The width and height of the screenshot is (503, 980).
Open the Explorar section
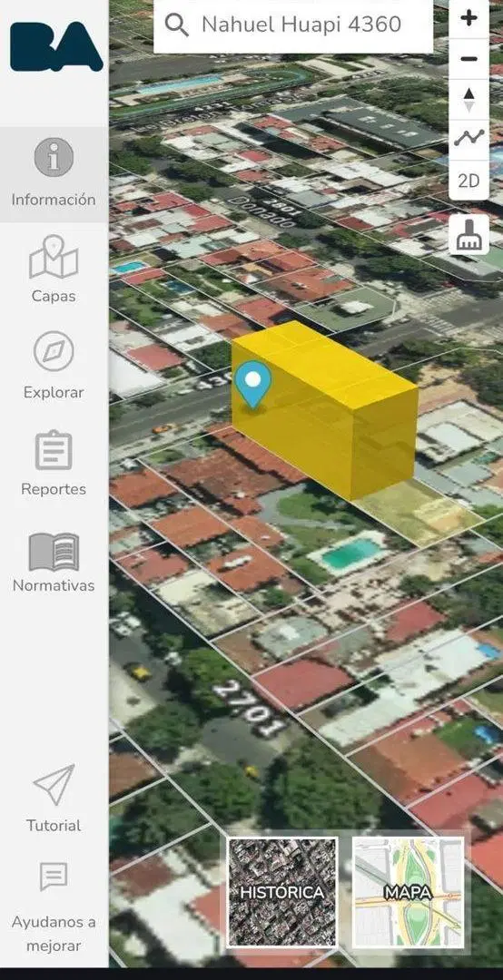coord(54,367)
